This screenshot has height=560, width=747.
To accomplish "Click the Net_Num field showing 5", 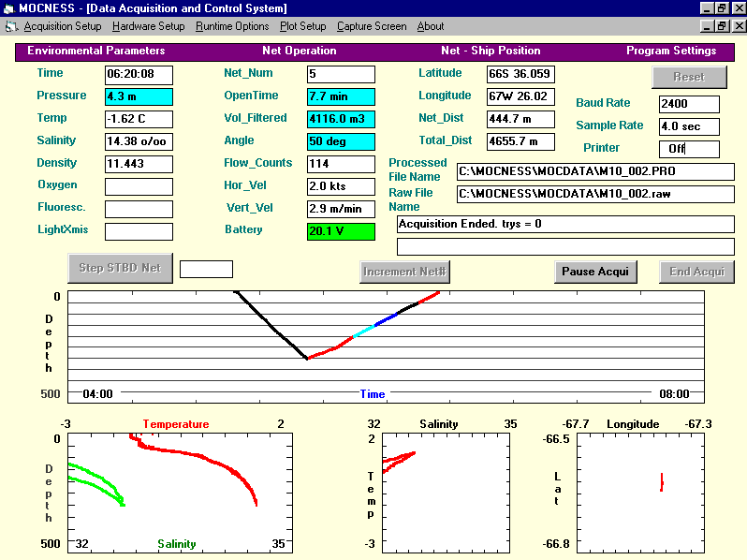I will pos(341,74).
